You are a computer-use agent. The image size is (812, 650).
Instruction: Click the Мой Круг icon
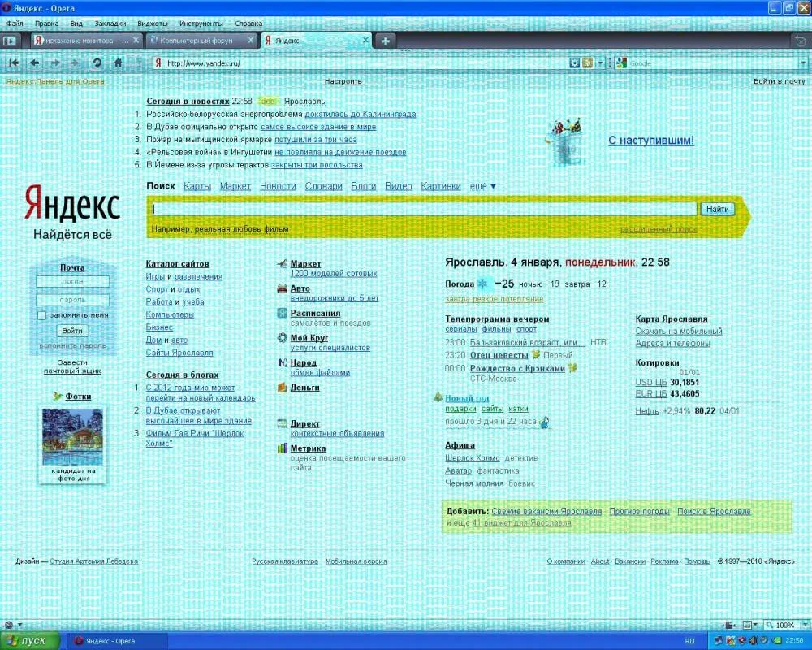pos(282,337)
